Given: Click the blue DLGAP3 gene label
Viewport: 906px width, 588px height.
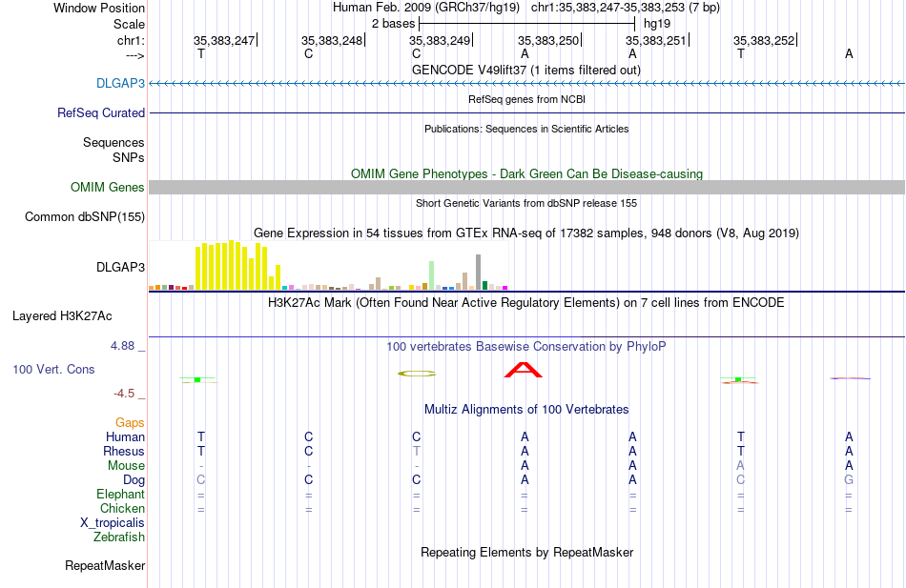Looking at the screenshot, I should [120, 83].
